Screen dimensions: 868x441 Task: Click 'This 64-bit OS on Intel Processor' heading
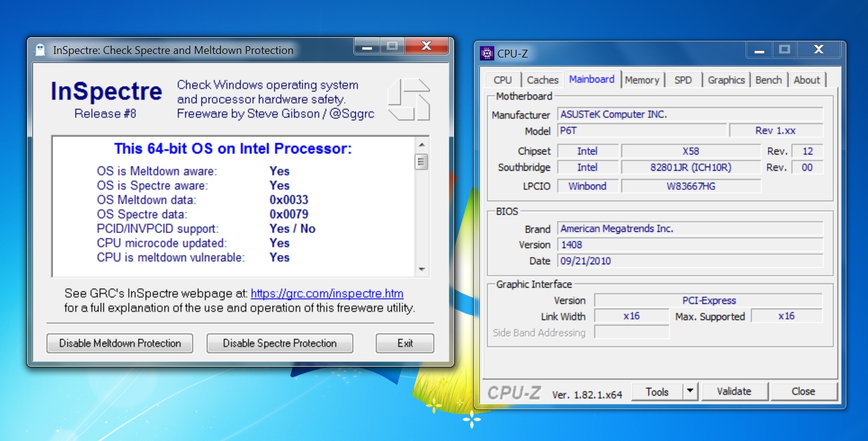[x=233, y=149]
